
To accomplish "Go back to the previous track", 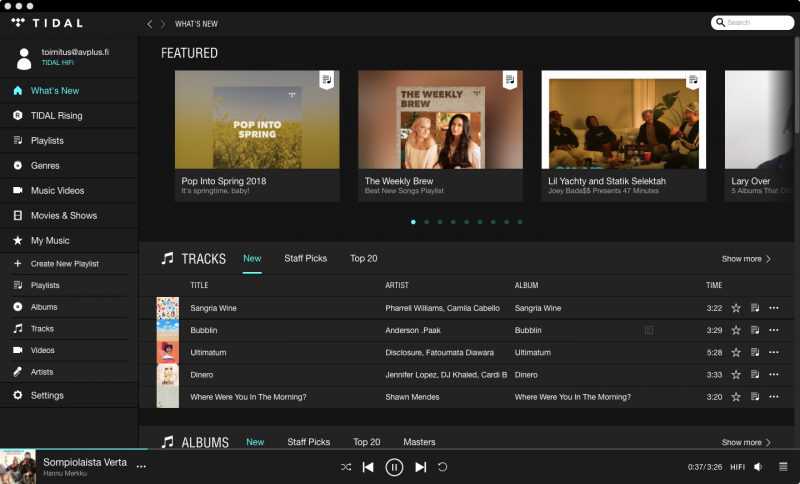I will [368, 467].
